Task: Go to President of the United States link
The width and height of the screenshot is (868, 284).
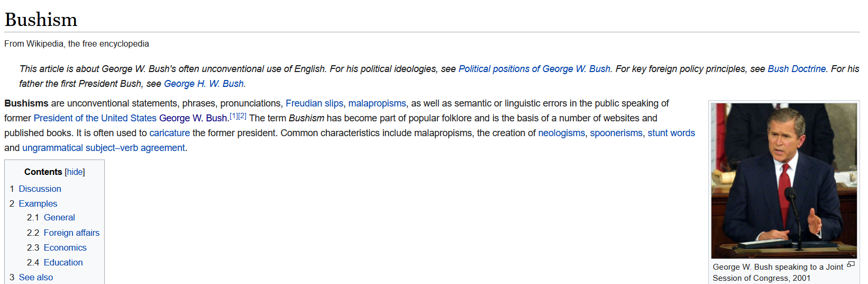Action: 95,118
